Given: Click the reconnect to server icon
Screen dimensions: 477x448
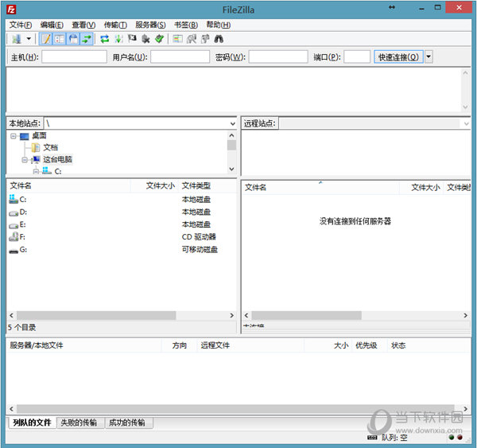Looking at the screenshot, I should pyautogui.click(x=160, y=39).
